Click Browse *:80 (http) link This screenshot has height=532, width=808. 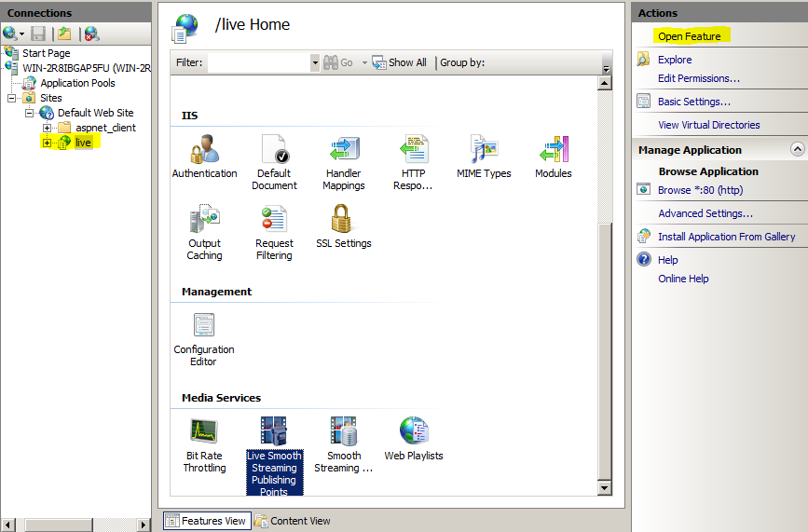point(700,190)
